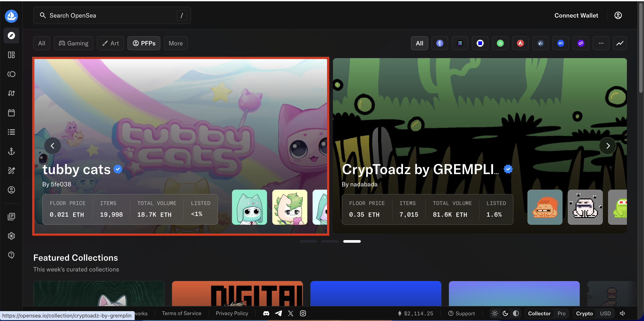The height and width of the screenshot is (321, 644).
Task: Open the account profile icon top right
Action: 618,15
